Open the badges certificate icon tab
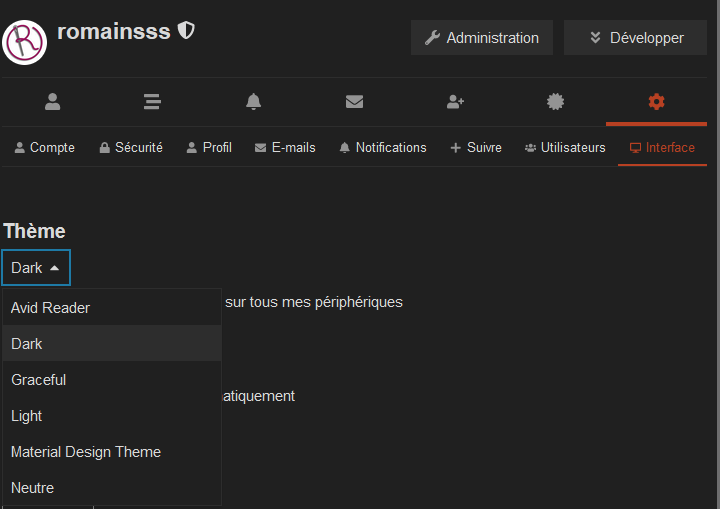The image size is (720, 509). pos(556,102)
